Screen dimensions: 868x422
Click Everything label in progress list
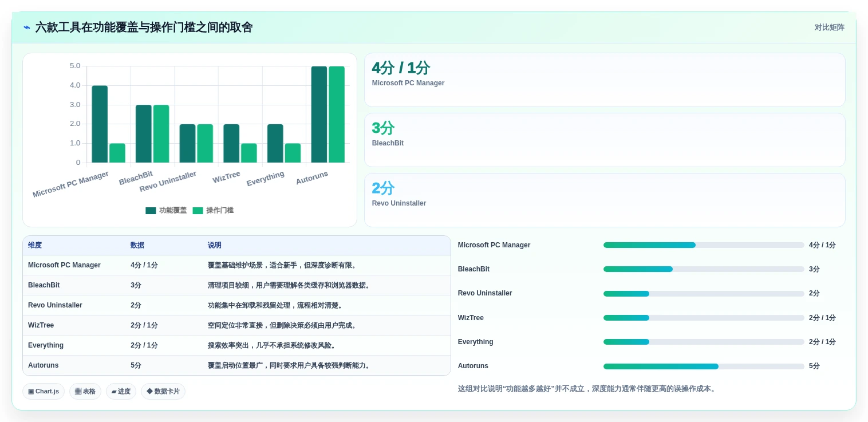(475, 342)
